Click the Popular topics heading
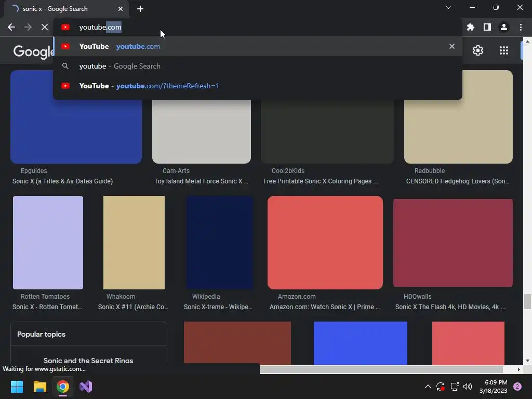This screenshot has height=399, width=532. (x=41, y=334)
